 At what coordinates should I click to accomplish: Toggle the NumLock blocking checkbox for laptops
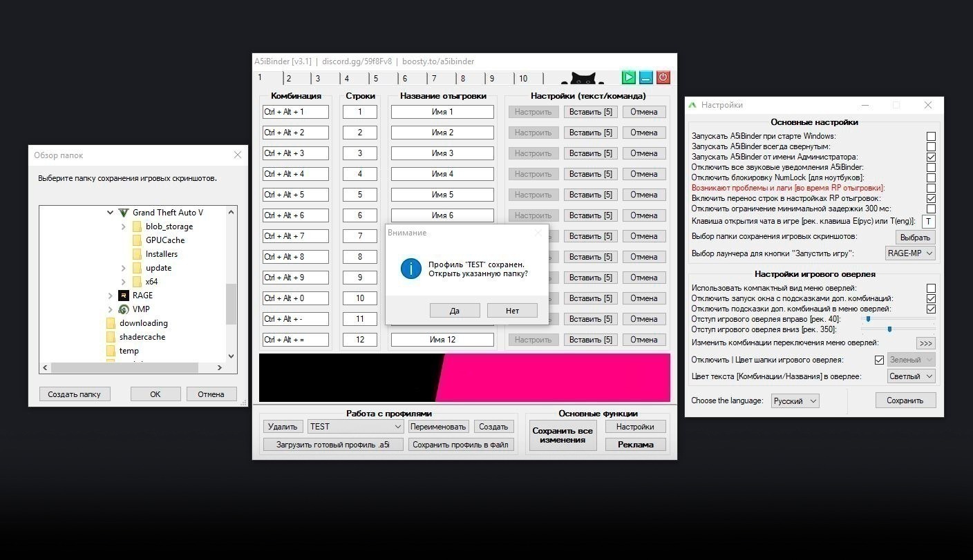pos(931,177)
